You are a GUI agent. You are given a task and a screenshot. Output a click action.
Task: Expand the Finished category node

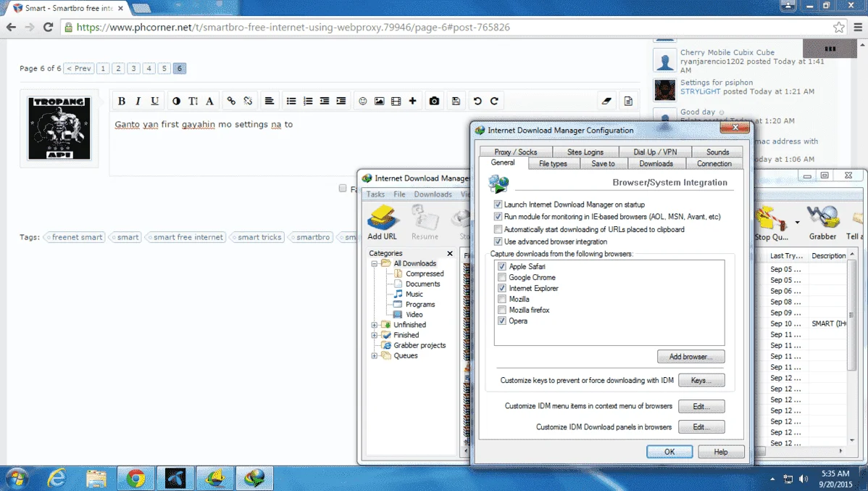tap(375, 335)
